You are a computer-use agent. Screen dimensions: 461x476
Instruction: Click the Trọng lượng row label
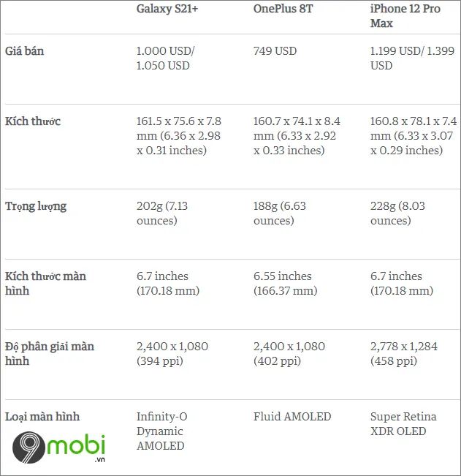(36, 206)
